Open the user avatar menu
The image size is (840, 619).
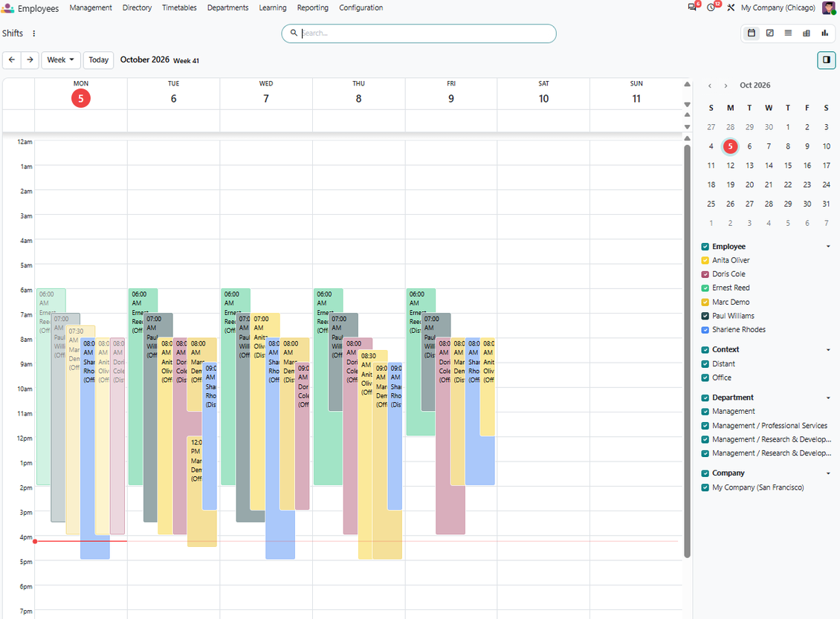[829, 7]
